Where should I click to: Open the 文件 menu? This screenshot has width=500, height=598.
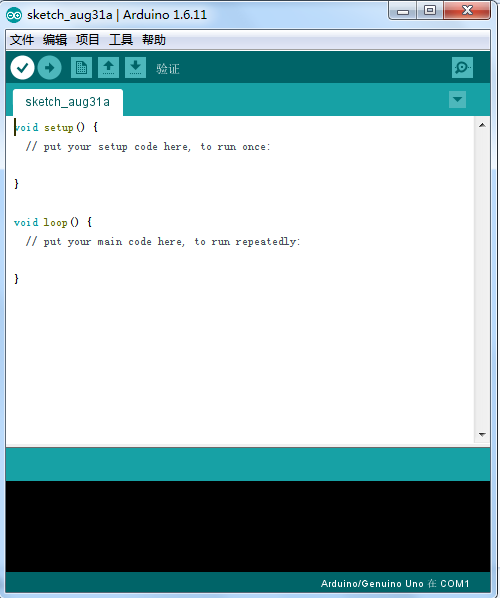(x=22, y=40)
